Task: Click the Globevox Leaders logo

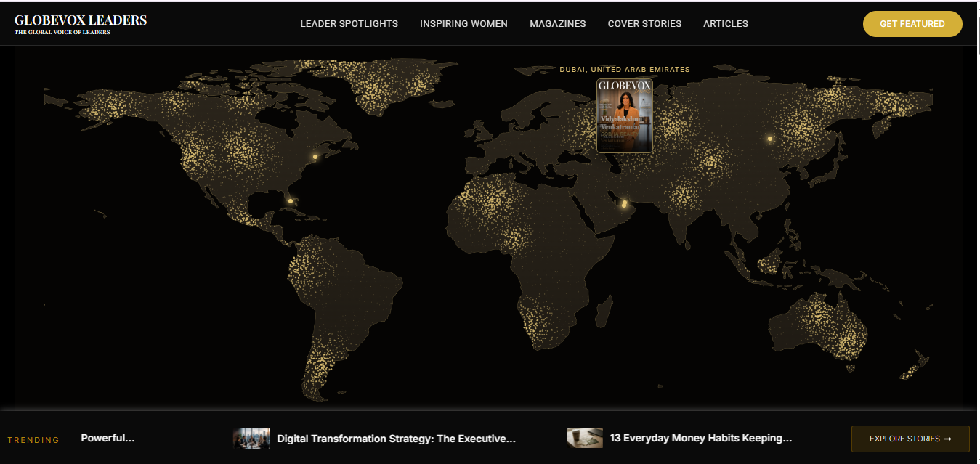Action: [81, 24]
